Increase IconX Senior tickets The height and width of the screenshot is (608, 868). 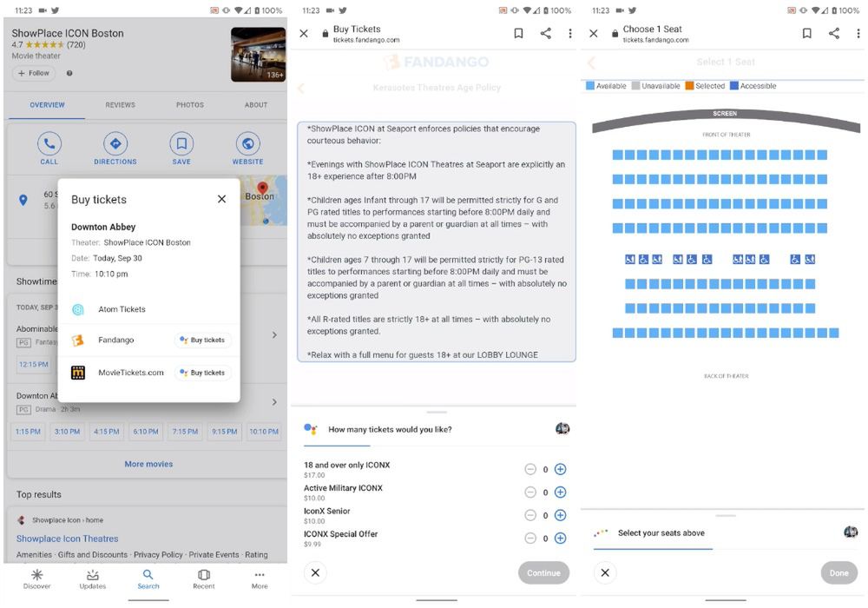click(x=560, y=515)
